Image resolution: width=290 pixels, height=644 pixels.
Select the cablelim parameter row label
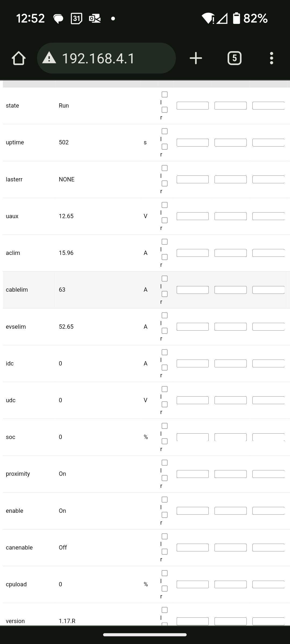point(17,290)
